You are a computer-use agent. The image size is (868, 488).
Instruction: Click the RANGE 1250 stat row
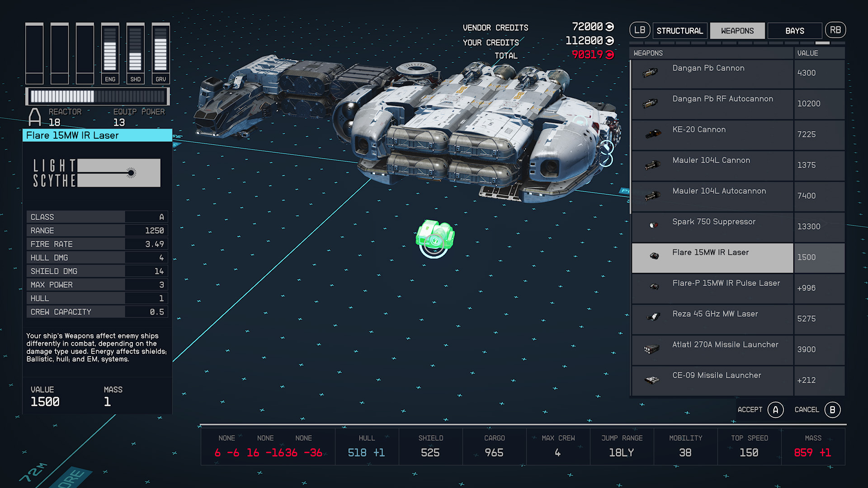pos(97,230)
